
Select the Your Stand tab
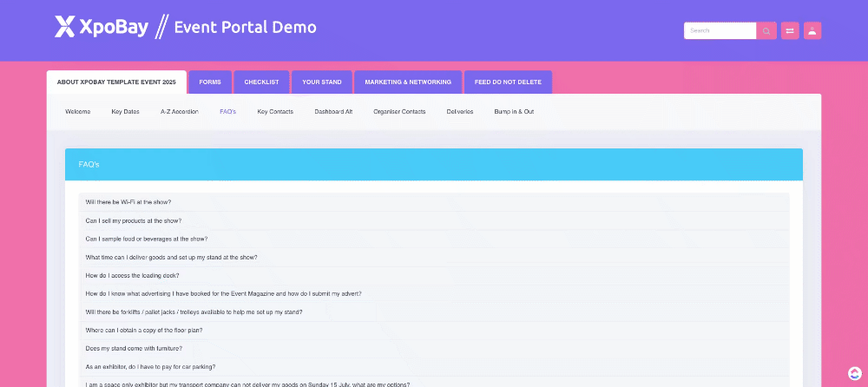coord(321,82)
